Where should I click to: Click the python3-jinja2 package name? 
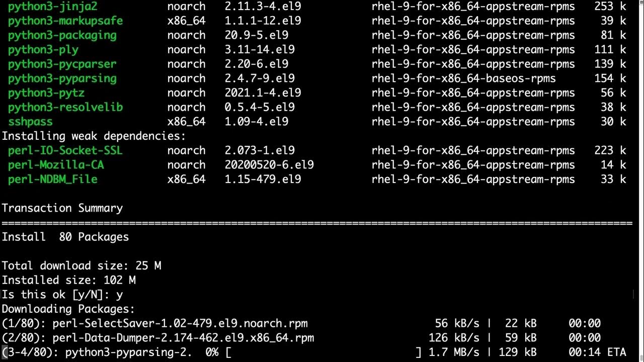pyautogui.click(x=53, y=7)
